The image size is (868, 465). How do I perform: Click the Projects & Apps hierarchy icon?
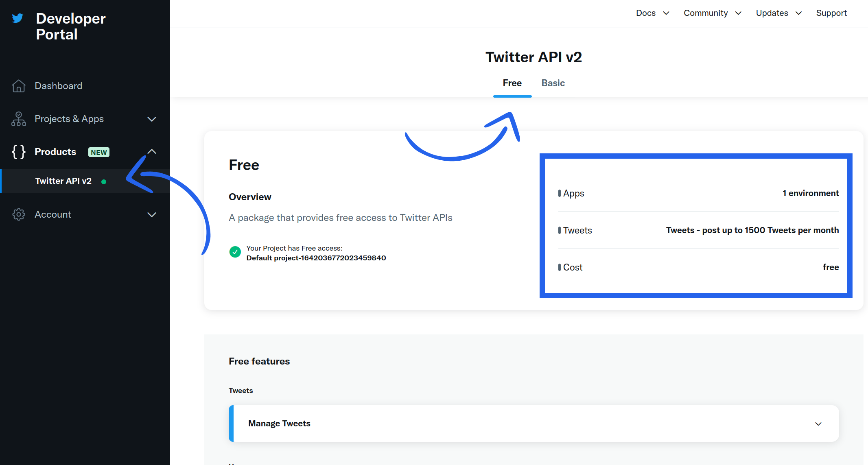point(19,119)
